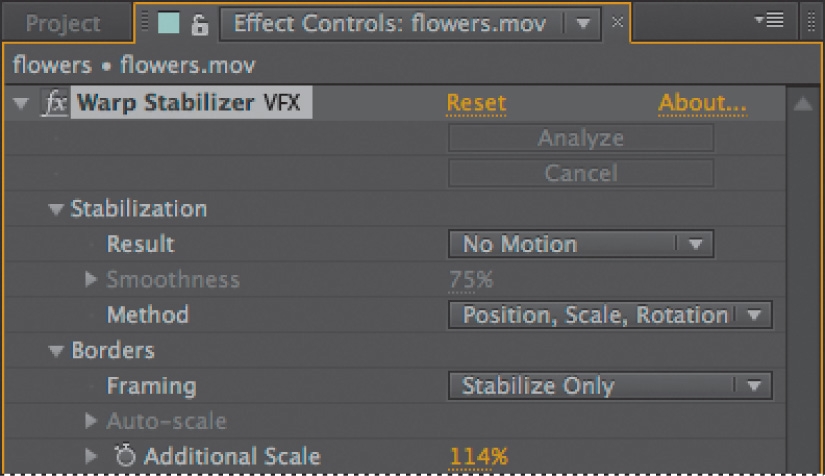This screenshot has width=825, height=476.
Task: Collapse the Borders group
Action: [55, 351]
